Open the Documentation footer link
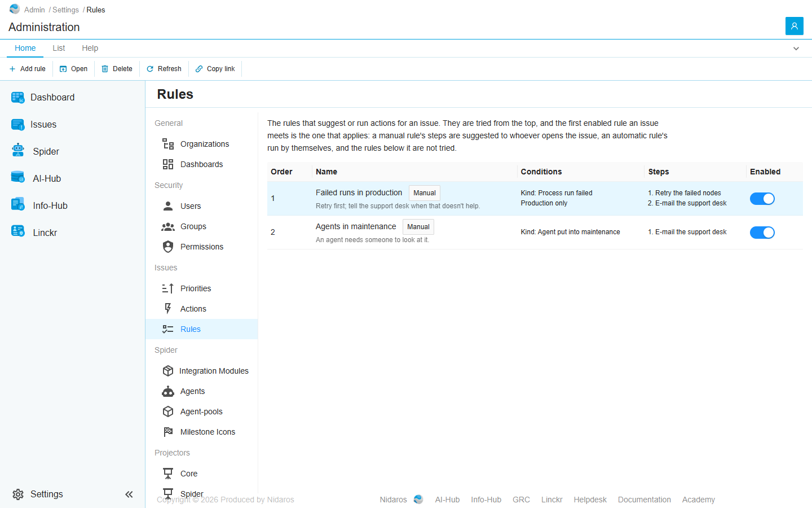 (x=645, y=500)
